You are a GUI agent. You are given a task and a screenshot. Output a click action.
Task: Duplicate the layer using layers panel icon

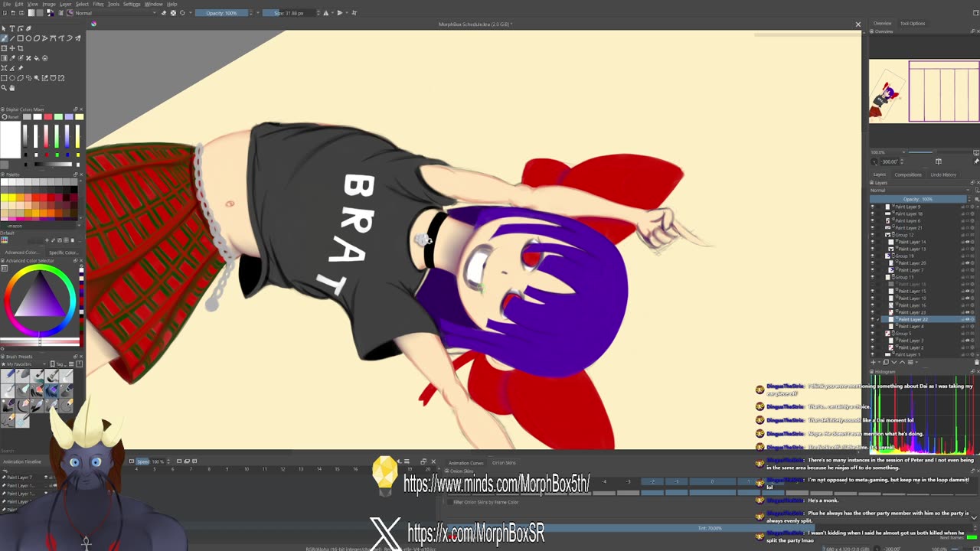[886, 362]
